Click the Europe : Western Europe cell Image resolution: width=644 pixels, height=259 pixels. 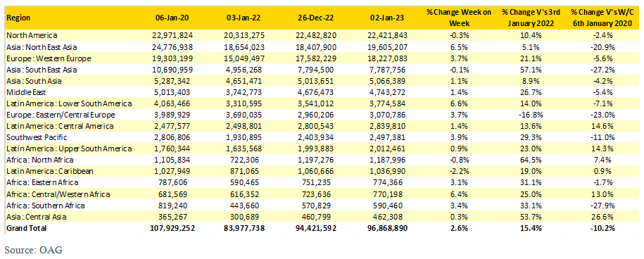click(49, 58)
